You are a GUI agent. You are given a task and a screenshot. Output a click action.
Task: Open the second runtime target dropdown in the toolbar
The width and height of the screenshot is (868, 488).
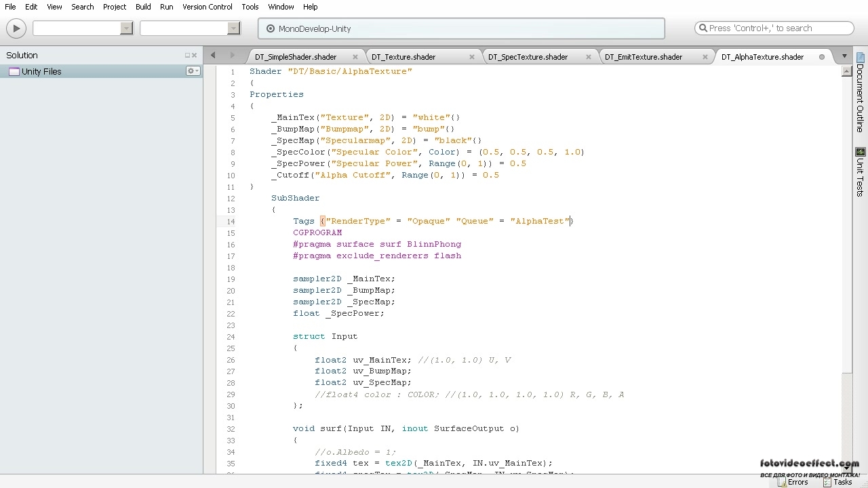click(x=190, y=28)
